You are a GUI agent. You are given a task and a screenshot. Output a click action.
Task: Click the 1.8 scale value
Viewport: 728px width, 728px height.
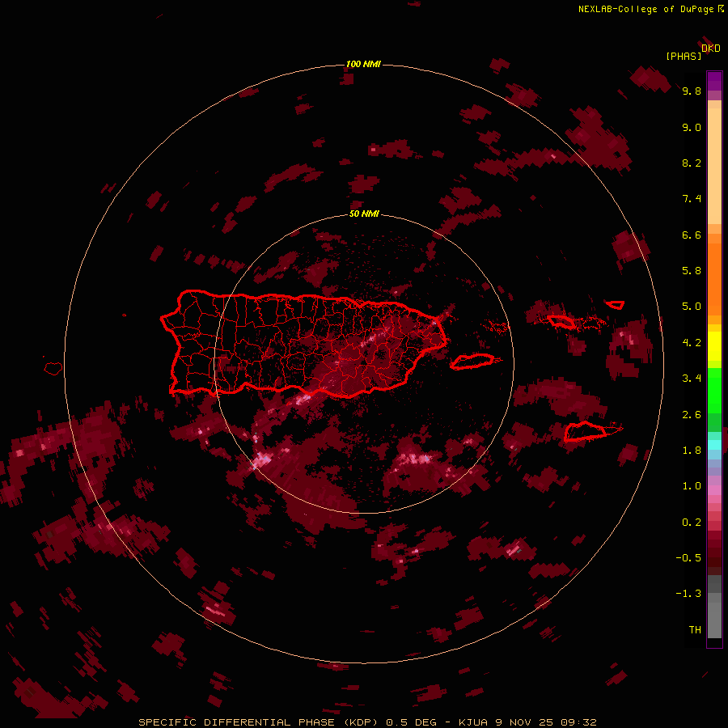tap(692, 451)
